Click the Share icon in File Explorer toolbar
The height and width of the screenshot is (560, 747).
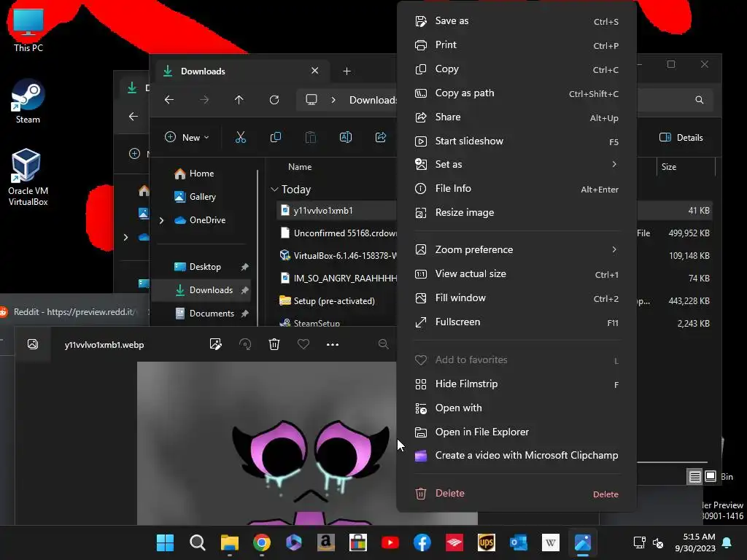pos(381,138)
